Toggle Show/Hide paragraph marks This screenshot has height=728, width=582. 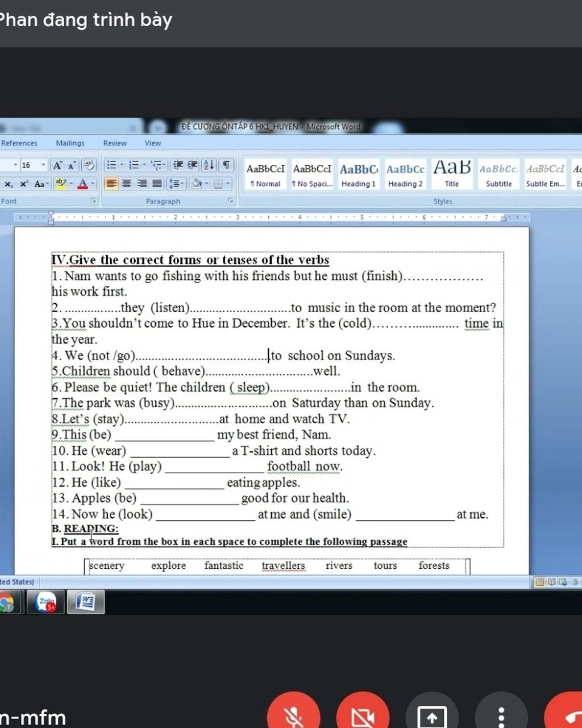[226, 166]
